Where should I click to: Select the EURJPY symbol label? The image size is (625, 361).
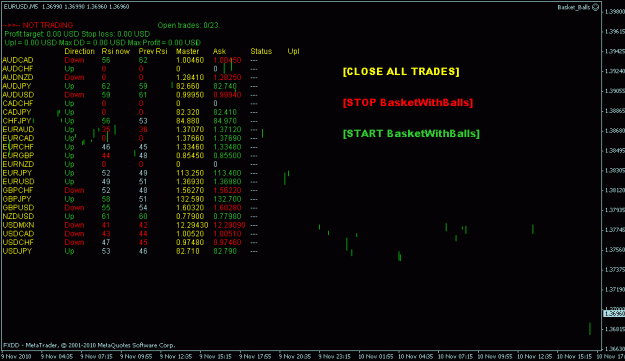17,173
